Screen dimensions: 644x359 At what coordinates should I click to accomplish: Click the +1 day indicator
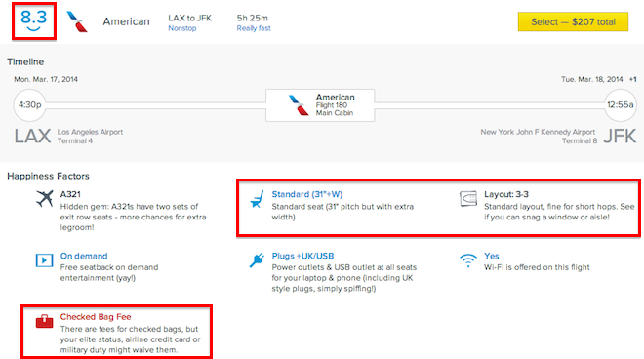[632, 79]
